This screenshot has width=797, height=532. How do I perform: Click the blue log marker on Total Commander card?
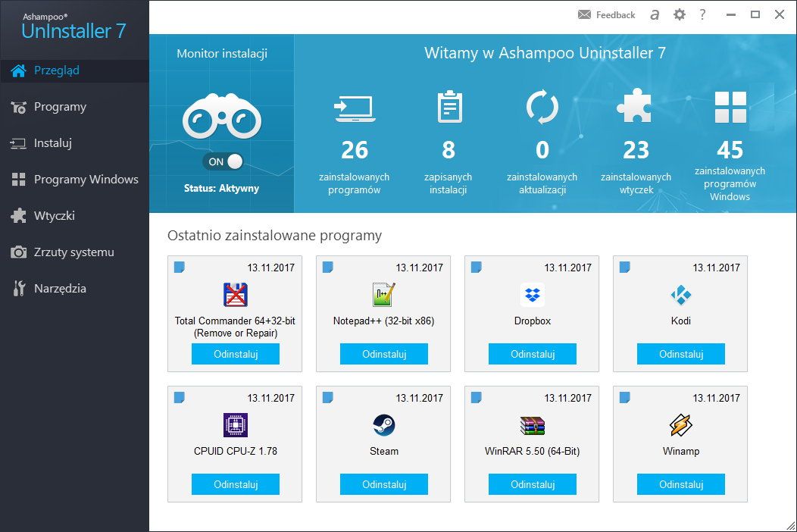pyautogui.click(x=180, y=267)
